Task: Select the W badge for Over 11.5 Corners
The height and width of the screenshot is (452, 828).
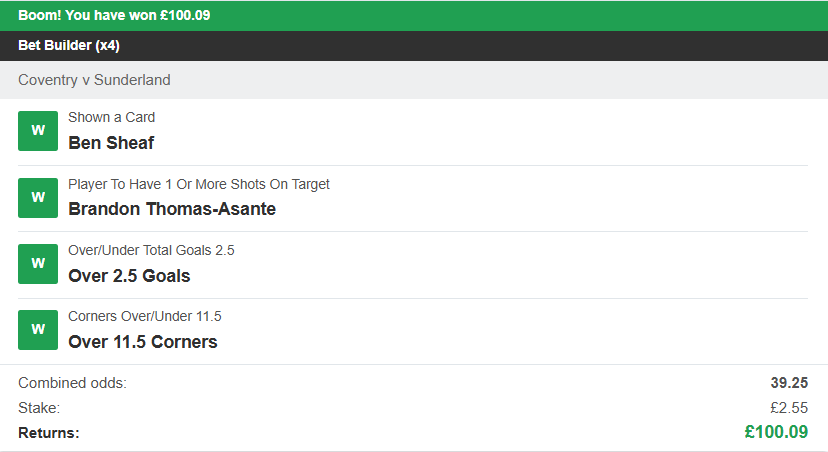Action: pyautogui.click(x=38, y=330)
